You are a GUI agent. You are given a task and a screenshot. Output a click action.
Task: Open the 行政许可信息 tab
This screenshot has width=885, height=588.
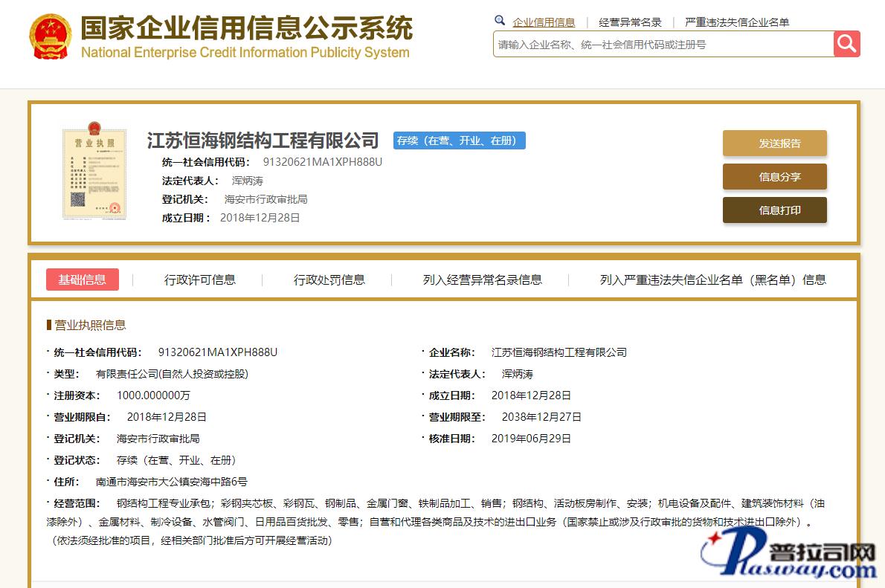199,280
